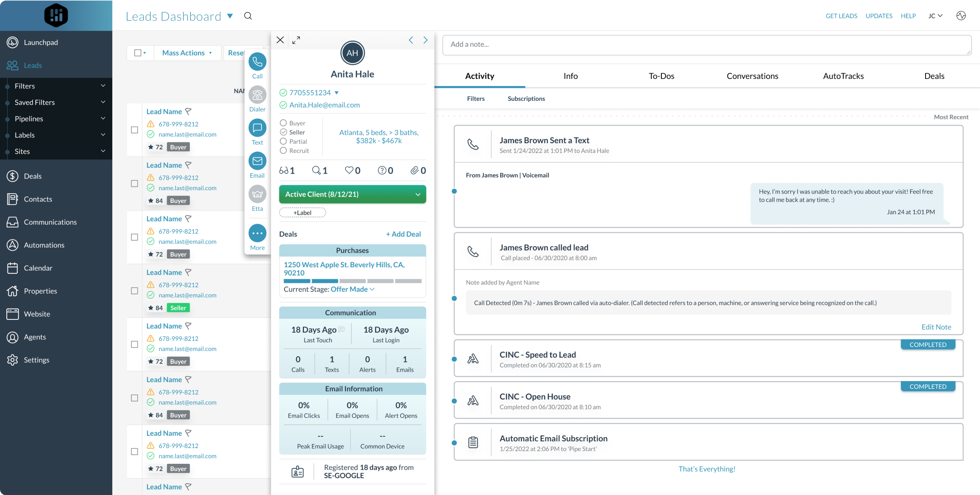Viewport: 980px width, 495px height.
Task: Change Offer Made stage dropdown
Action: tap(353, 289)
